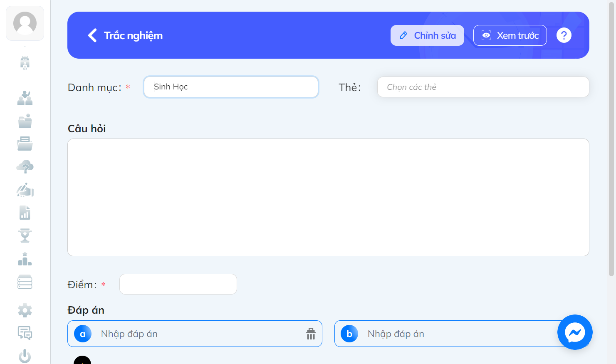Open the Messenger chat bubble
This screenshot has width=616, height=364.
tap(575, 332)
